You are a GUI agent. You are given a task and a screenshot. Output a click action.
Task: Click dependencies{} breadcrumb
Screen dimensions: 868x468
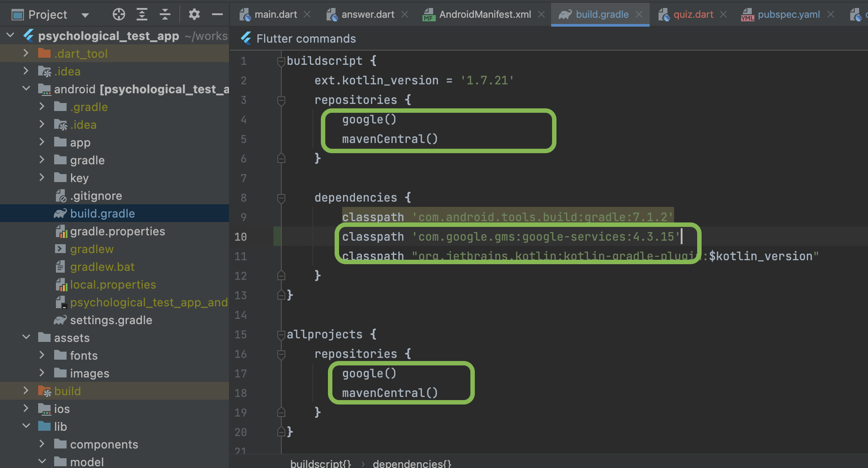[412, 463]
